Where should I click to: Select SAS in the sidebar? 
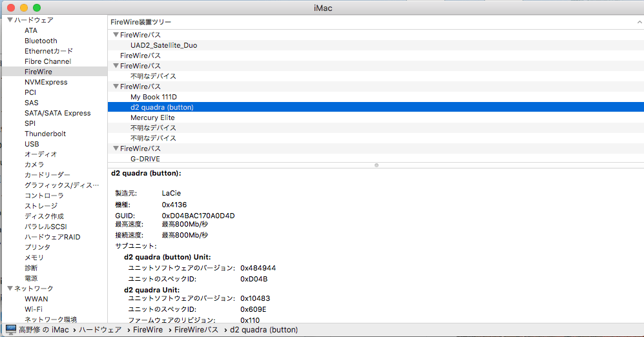[31, 103]
